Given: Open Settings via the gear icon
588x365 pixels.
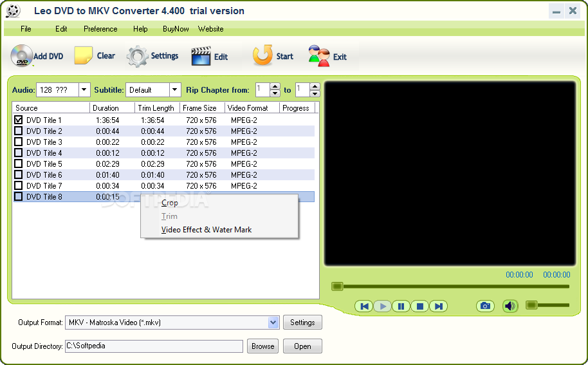Looking at the screenshot, I should click(137, 56).
